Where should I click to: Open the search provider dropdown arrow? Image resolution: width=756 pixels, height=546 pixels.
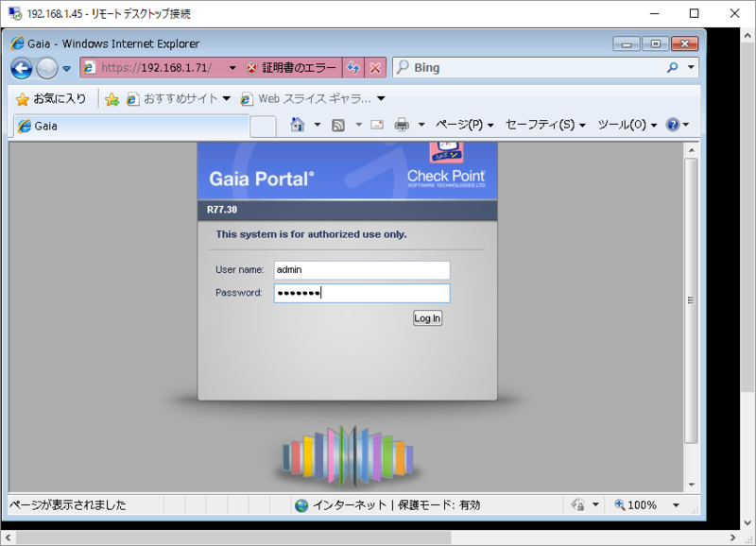click(x=691, y=67)
